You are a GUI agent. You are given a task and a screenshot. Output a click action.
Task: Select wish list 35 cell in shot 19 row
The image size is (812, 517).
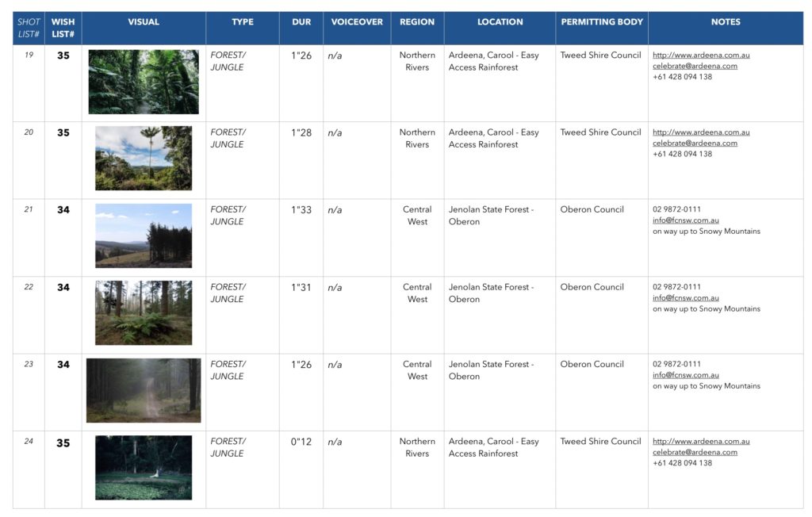click(63, 83)
